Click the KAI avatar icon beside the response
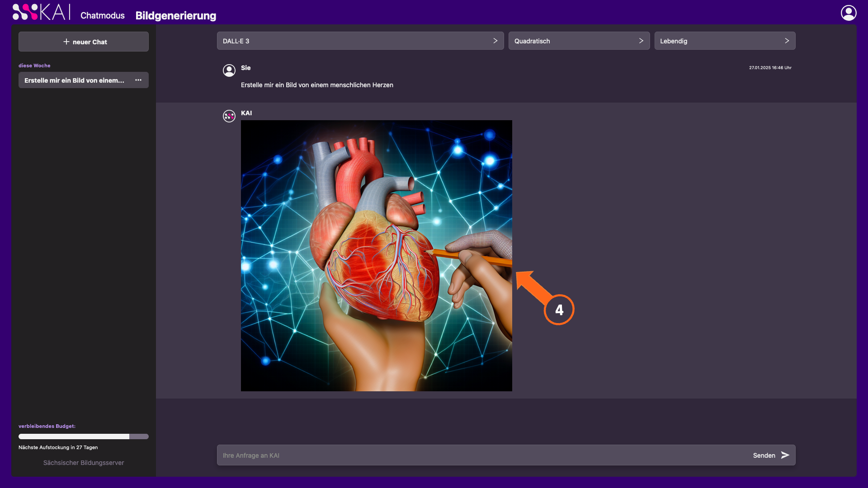 click(229, 116)
